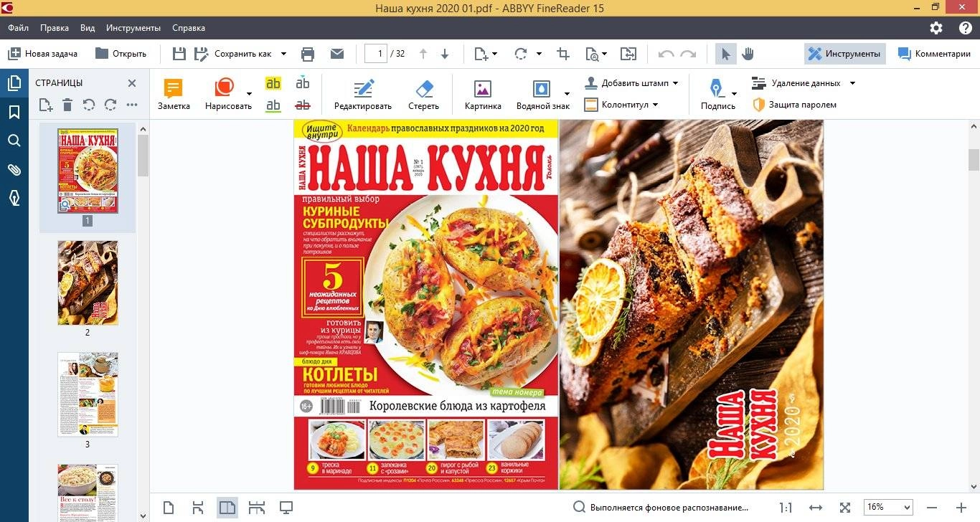Open the Вид menu
This screenshot has height=522, width=980.
point(88,28)
